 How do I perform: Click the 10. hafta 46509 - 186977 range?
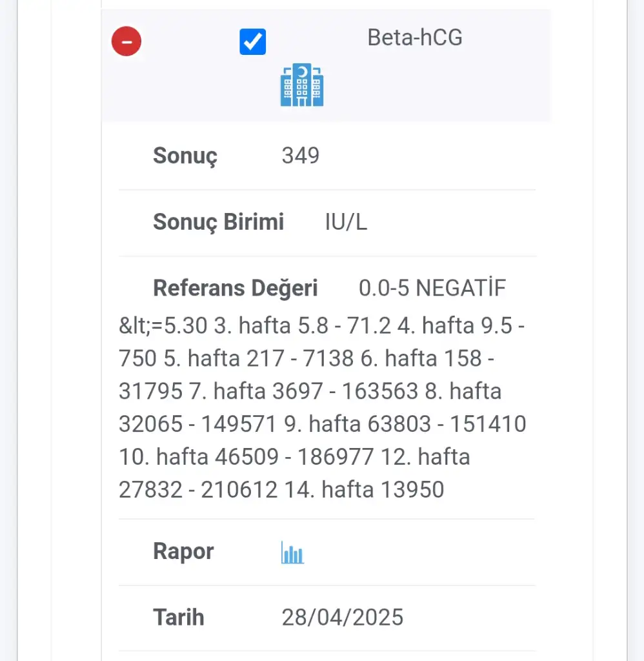(245, 457)
